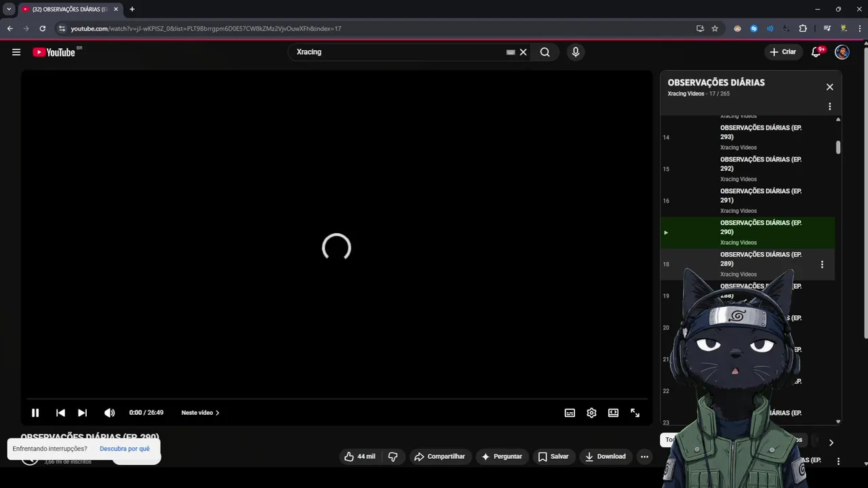Play OBSERVAÇÕES DIÁRIAS EP. 292 from playlist
The height and width of the screenshot is (488, 868).
coord(747,169)
